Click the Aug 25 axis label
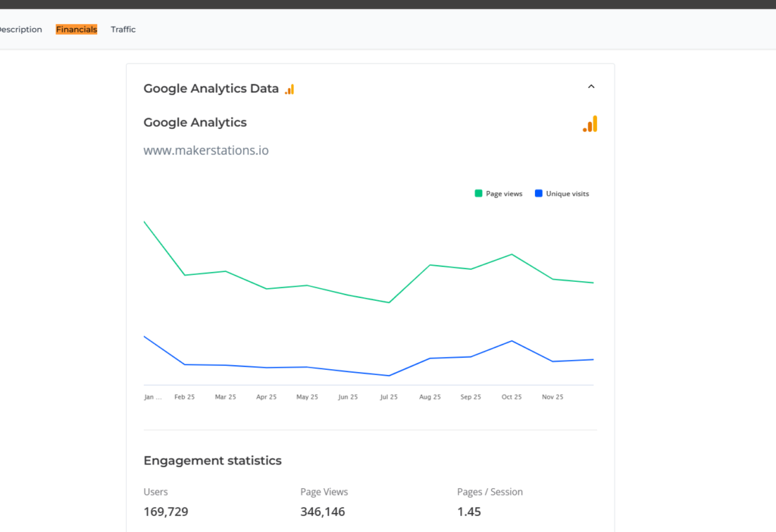776x532 pixels. pyautogui.click(x=430, y=397)
